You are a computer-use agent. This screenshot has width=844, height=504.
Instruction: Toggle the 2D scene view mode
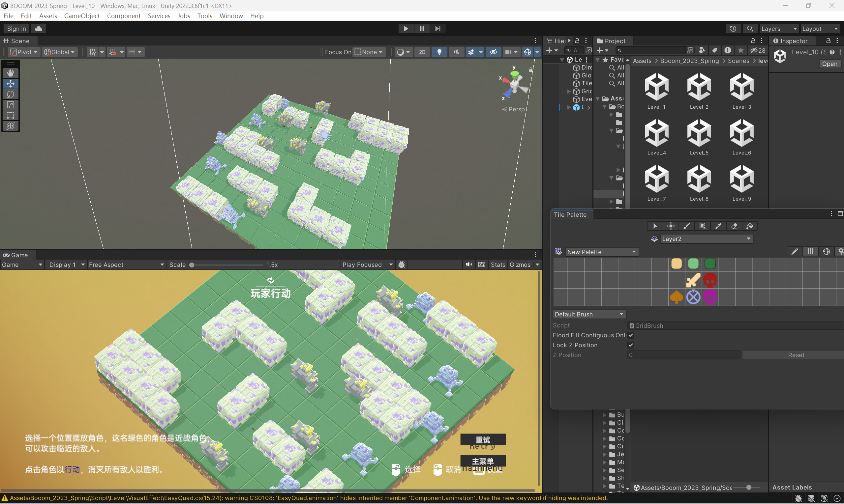pyautogui.click(x=422, y=52)
